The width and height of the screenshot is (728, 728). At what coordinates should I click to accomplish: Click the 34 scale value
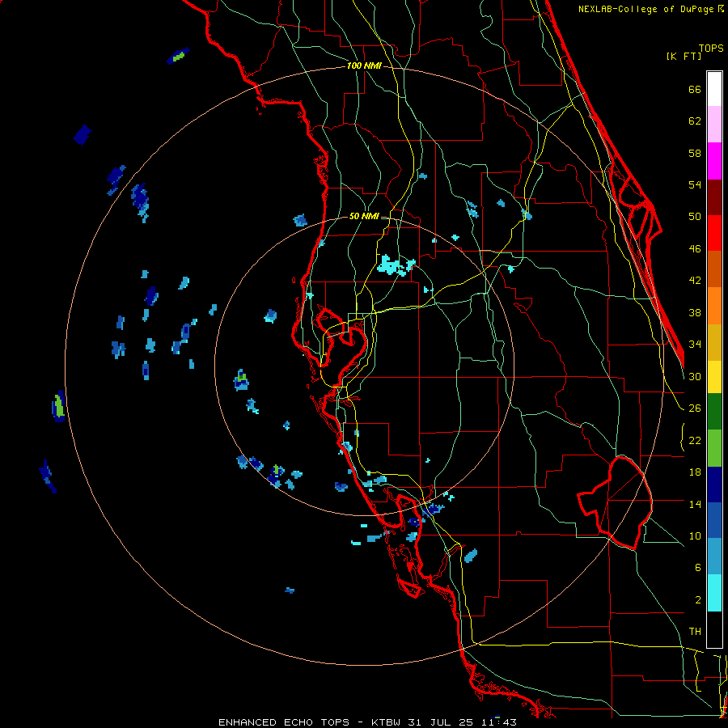pos(695,344)
